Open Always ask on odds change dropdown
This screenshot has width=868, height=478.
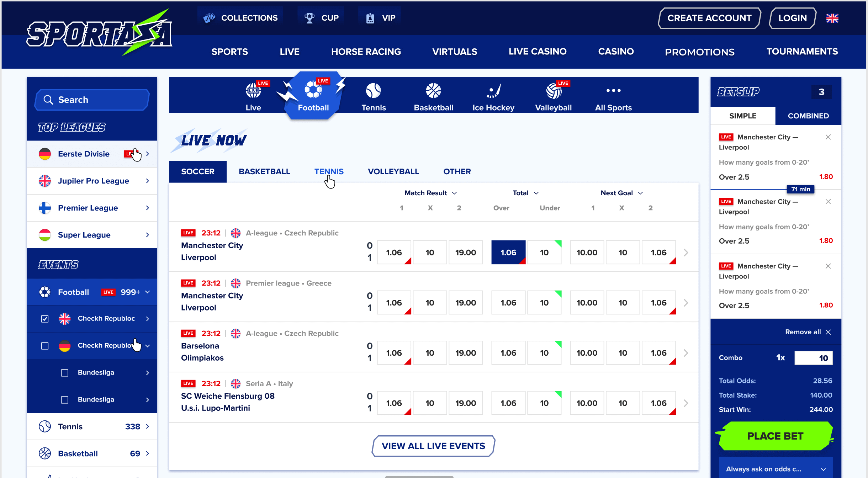[x=776, y=468]
